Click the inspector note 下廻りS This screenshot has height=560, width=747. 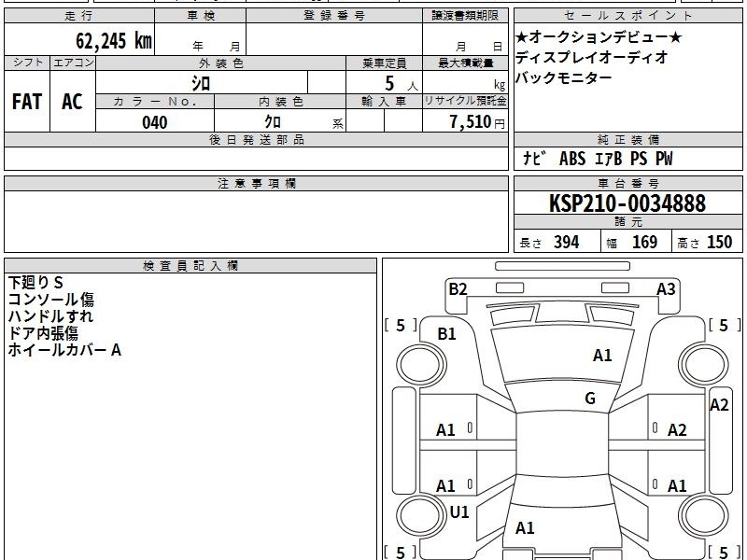(x=35, y=283)
